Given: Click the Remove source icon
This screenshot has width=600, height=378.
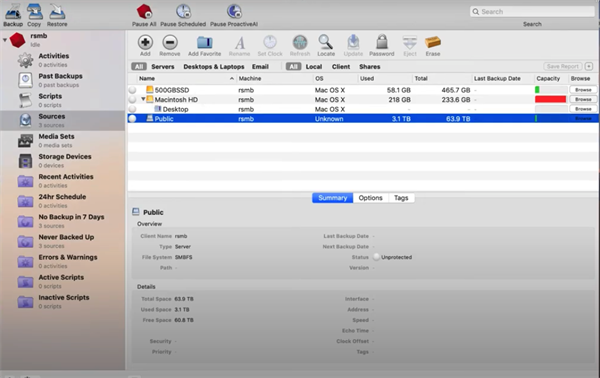Looking at the screenshot, I should point(170,42).
